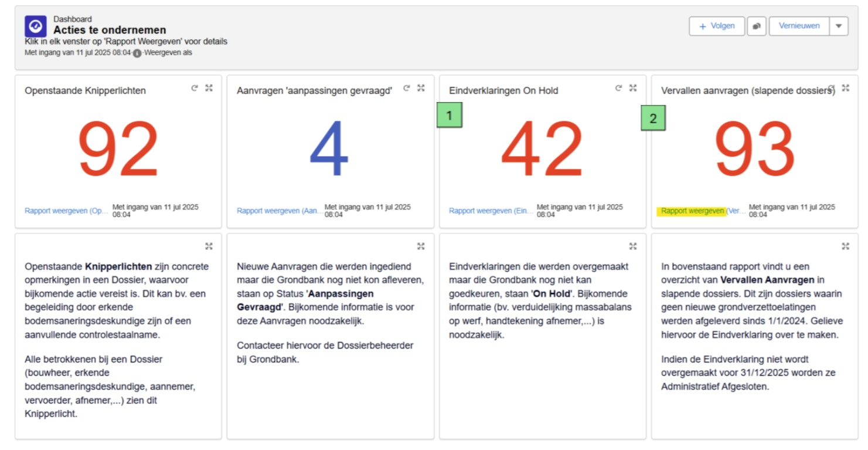Expand the Knipperlichten description text panel
This screenshot has height=450, width=868.
click(x=209, y=246)
